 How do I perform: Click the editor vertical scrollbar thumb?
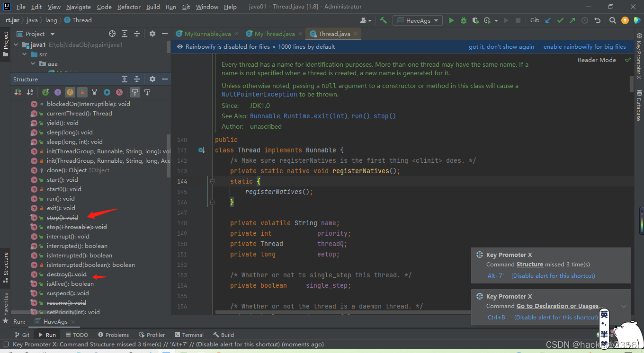coord(632,84)
